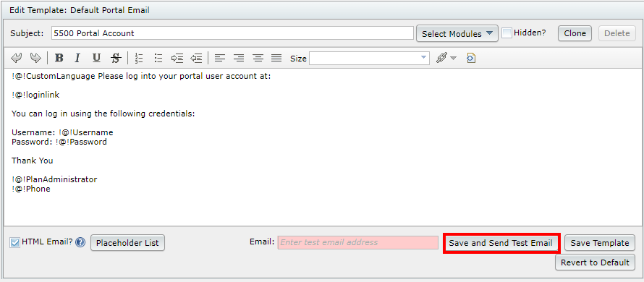Screen dimensions: 644x282
Task: Insert a numbered list
Action: click(x=139, y=59)
